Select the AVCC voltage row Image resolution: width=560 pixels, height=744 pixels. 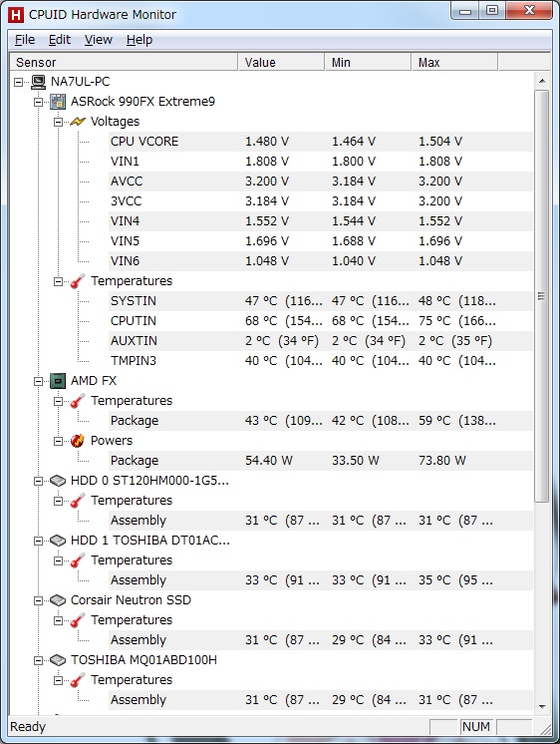pyautogui.click(x=321, y=182)
